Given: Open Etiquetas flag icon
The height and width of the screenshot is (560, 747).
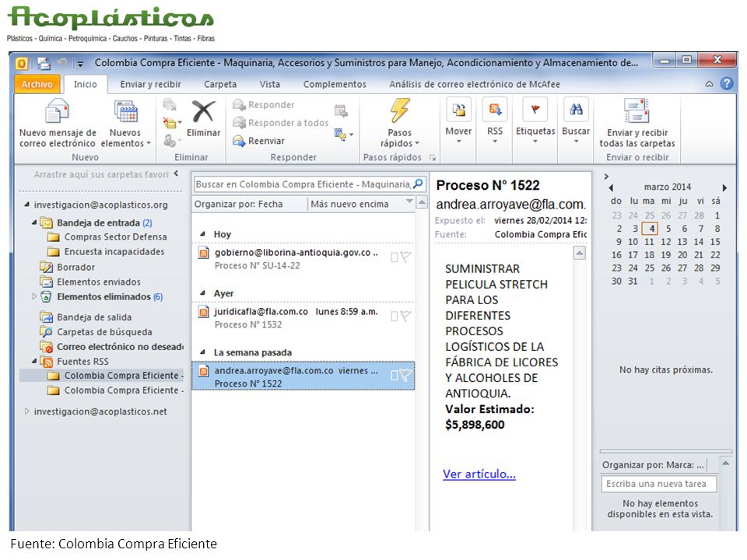Looking at the screenshot, I should coord(535,110).
